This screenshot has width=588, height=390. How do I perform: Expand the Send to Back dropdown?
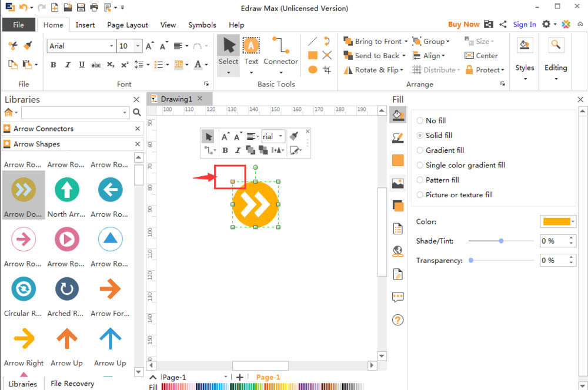click(x=404, y=56)
